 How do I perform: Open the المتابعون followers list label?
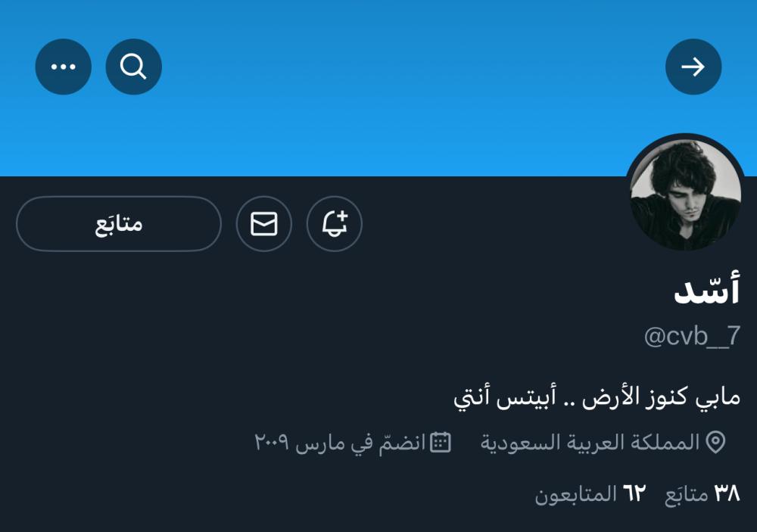tap(576, 494)
